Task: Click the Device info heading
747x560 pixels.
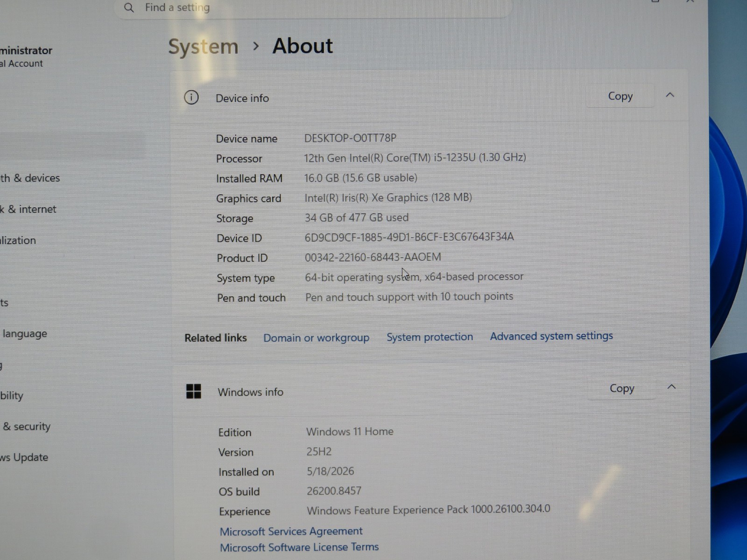Action: point(242,98)
